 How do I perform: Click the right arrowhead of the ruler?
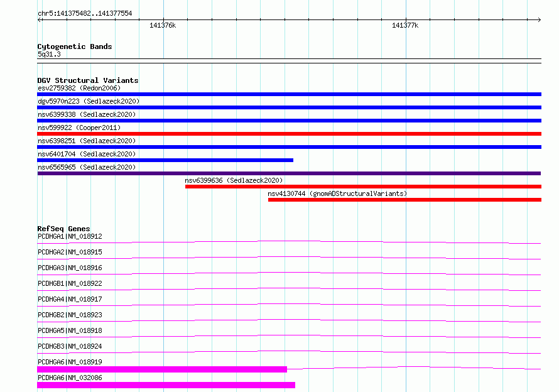click(x=539, y=19)
